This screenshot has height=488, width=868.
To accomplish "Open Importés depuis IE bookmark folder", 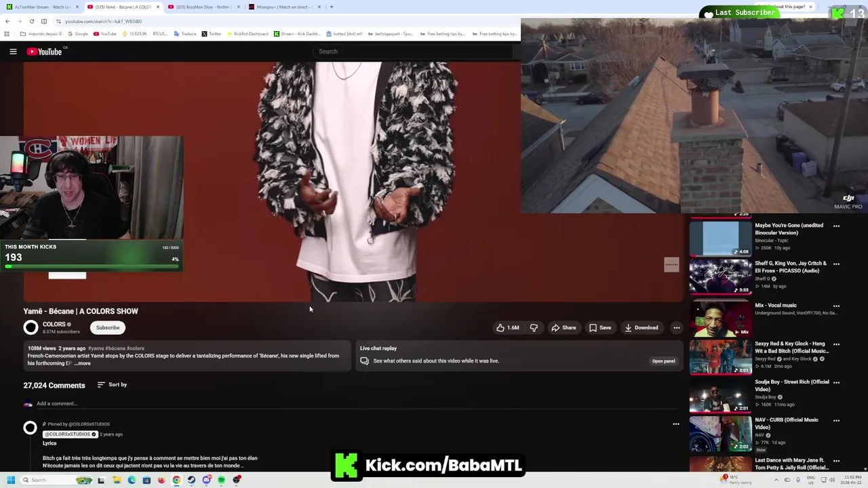I will coord(41,33).
